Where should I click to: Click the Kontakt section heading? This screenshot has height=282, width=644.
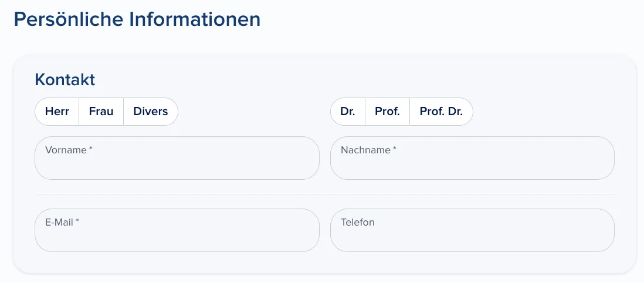point(65,79)
